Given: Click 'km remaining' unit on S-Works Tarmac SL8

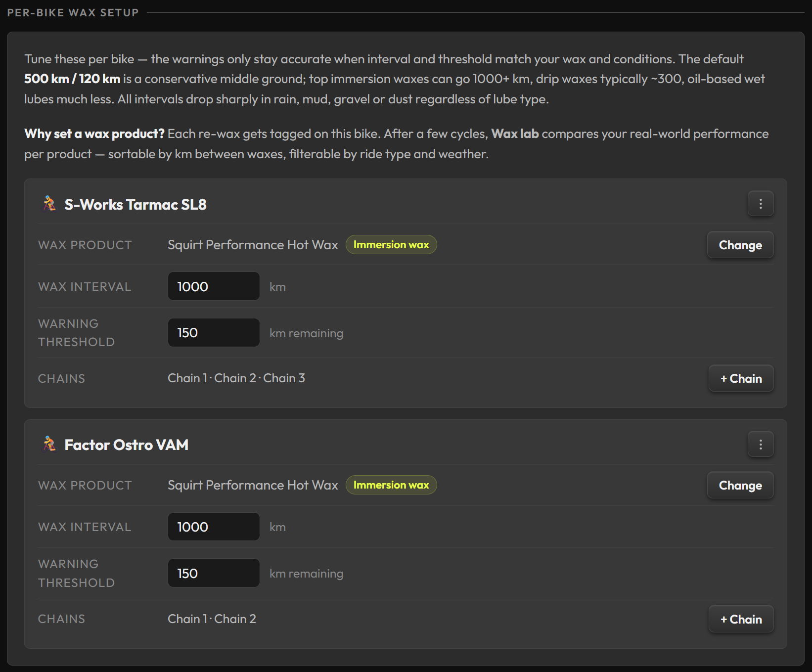Looking at the screenshot, I should [306, 333].
